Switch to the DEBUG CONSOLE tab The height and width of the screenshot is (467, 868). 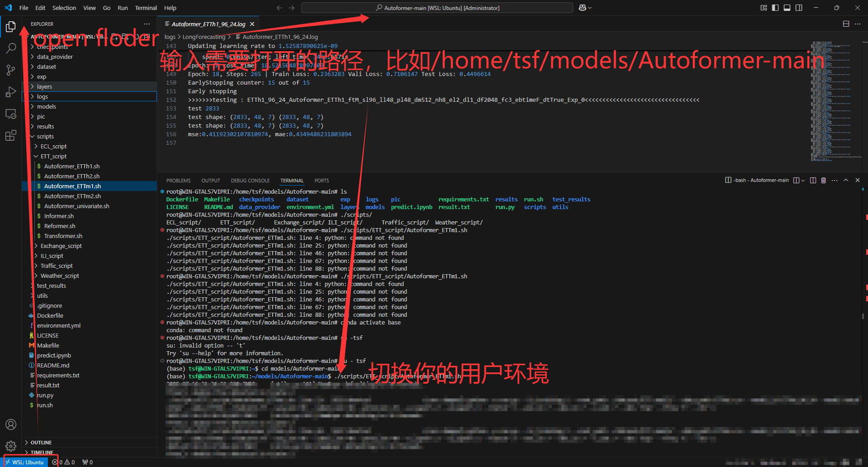[x=250, y=181]
